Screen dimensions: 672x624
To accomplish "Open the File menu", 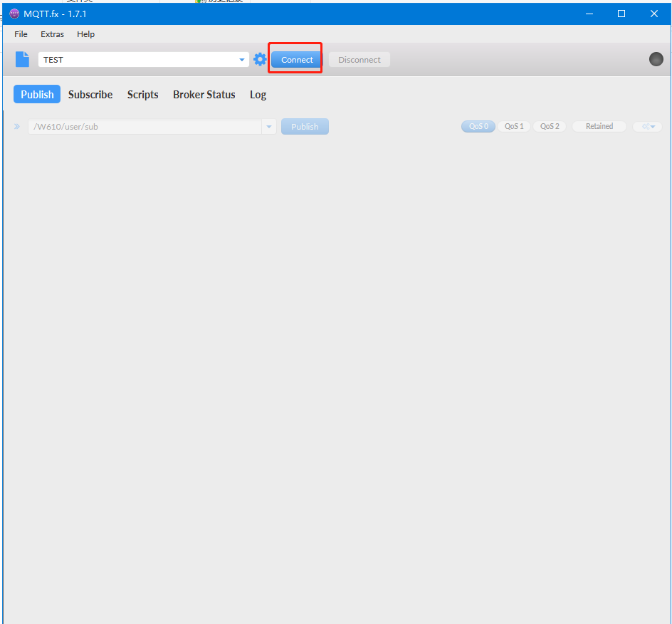I will (21, 34).
